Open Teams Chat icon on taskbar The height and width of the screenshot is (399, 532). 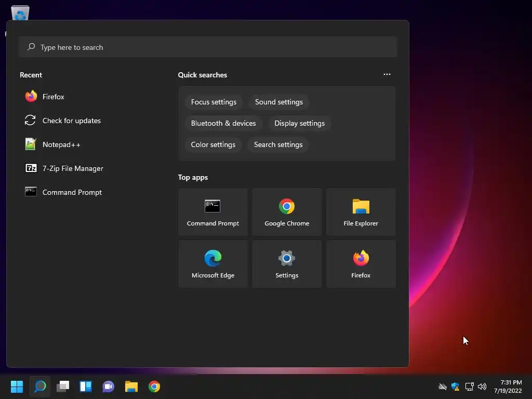[108, 387]
